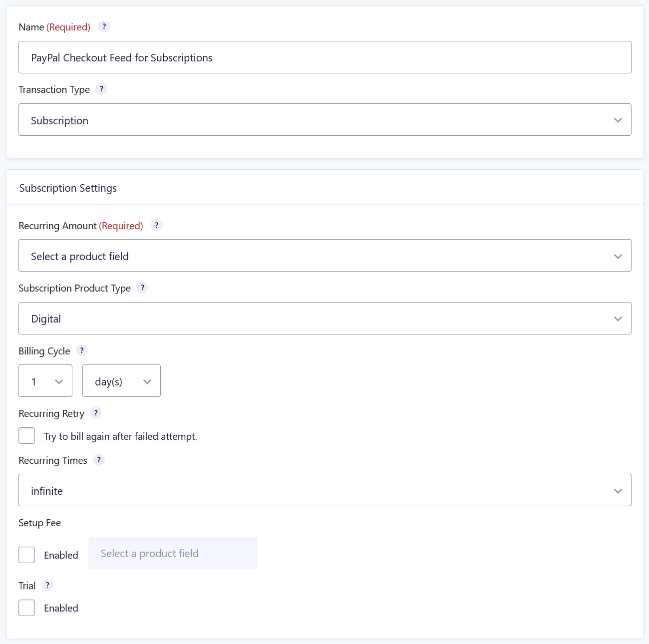Click Recurring Retry help icon
The width and height of the screenshot is (649, 644).
click(x=96, y=413)
